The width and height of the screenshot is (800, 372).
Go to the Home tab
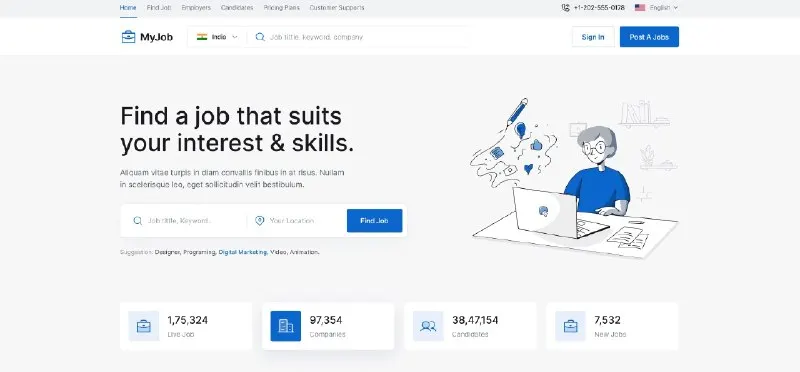pyautogui.click(x=128, y=8)
